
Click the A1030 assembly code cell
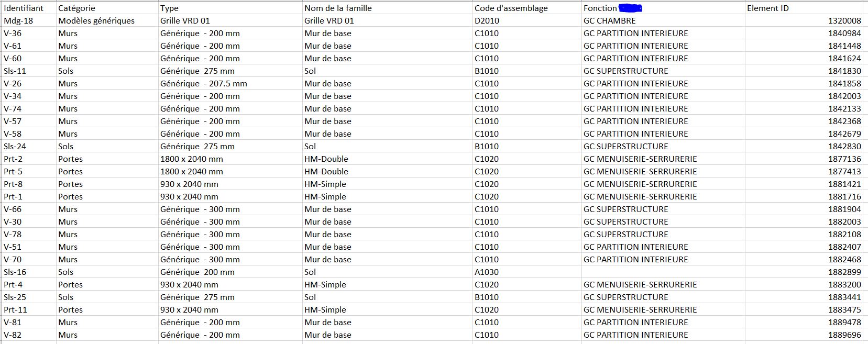[x=487, y=272]
